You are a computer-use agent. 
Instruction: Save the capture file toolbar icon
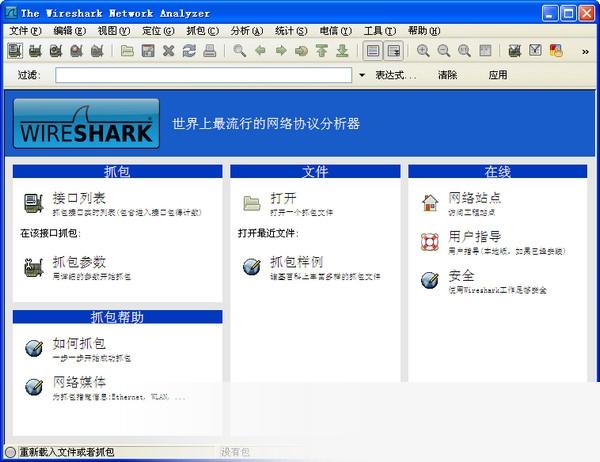coord(148,51)
